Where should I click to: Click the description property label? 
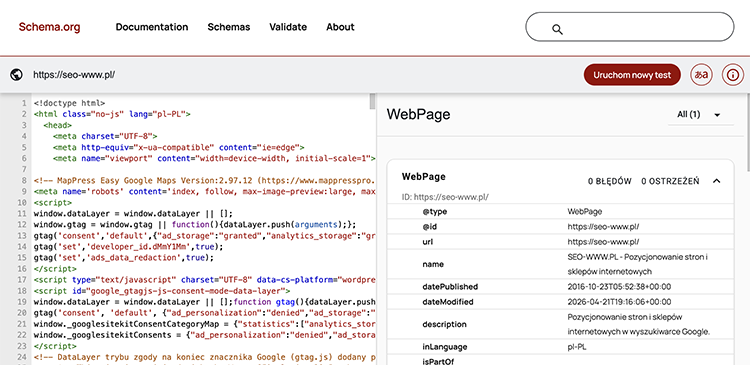(x=444, y=324)
